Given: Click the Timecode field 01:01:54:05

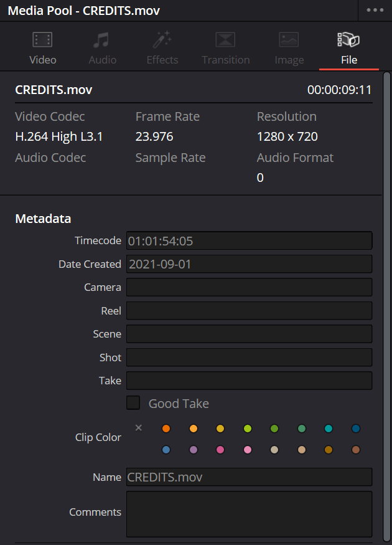Looking at the screenshot, I should click(x=249, y=240).
